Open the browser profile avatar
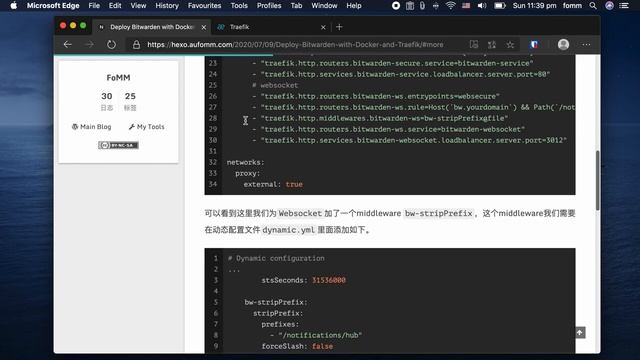The width and height of the screenshot is (640, 360). click(x=563, y=44)
